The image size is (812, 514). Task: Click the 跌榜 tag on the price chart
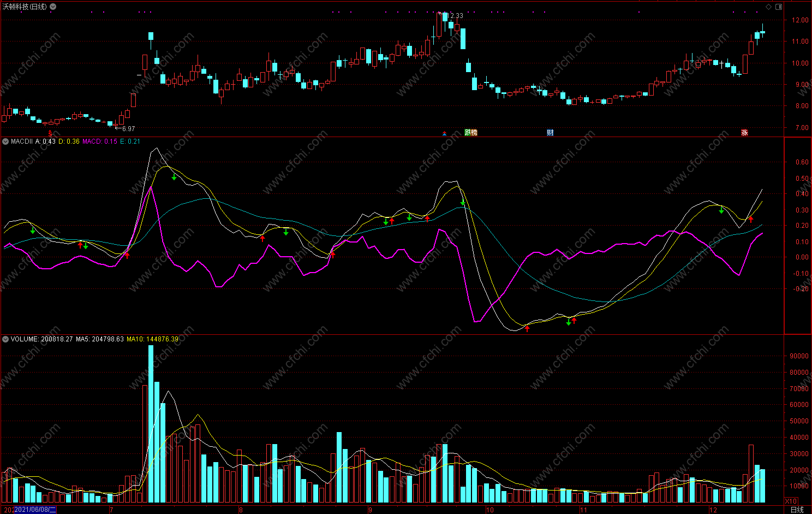tap(471, 133)
